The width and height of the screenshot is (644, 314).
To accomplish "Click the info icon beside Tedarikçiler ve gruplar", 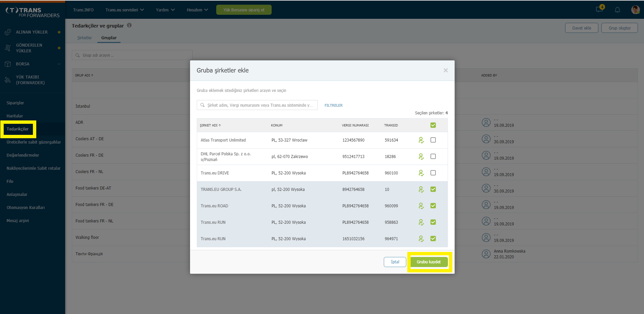I will (129, 25).
